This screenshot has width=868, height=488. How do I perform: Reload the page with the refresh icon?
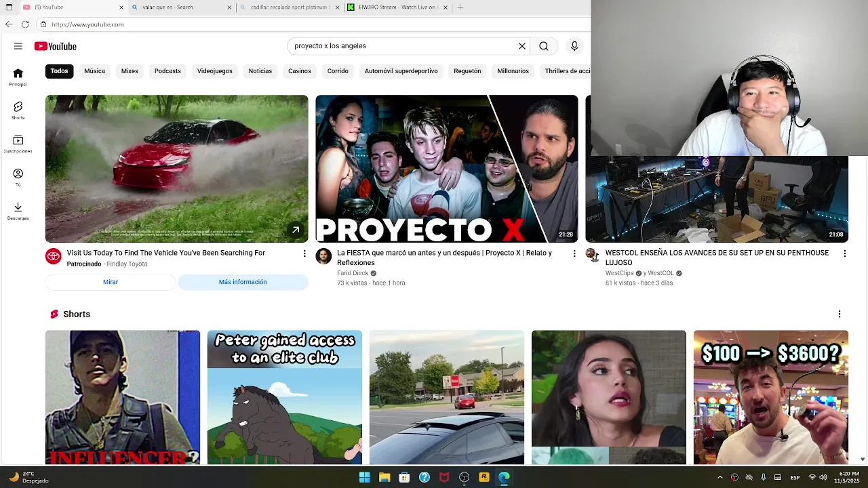point(25,24)
